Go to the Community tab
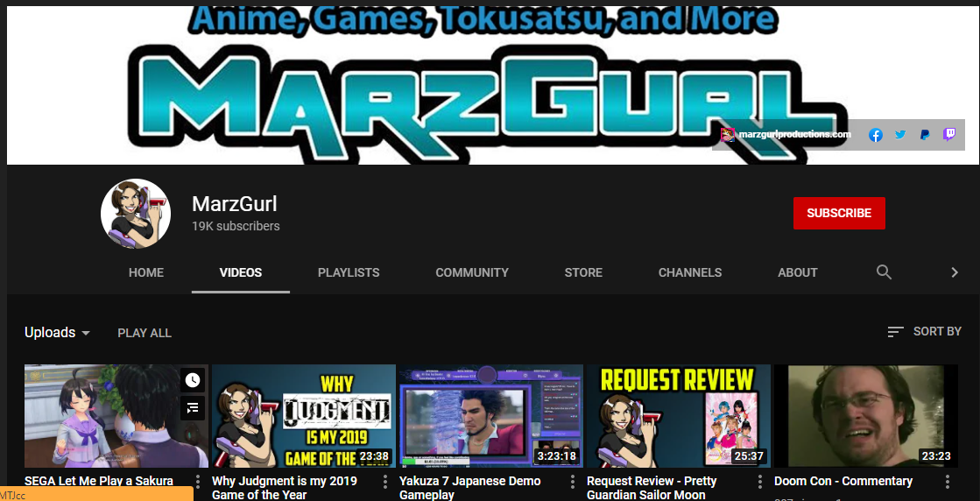980x501 pixels. click(x=472, y=272)
